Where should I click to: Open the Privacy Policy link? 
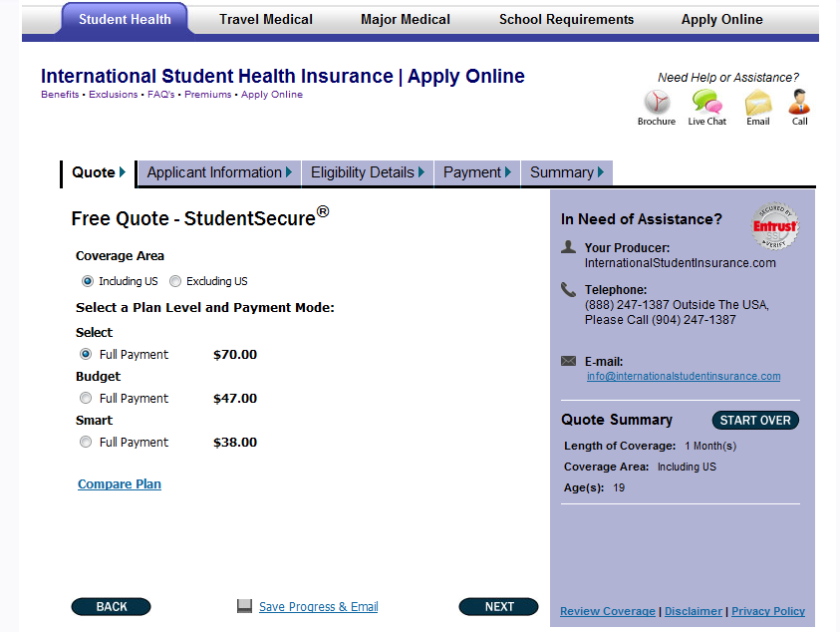tap(768, 611)
